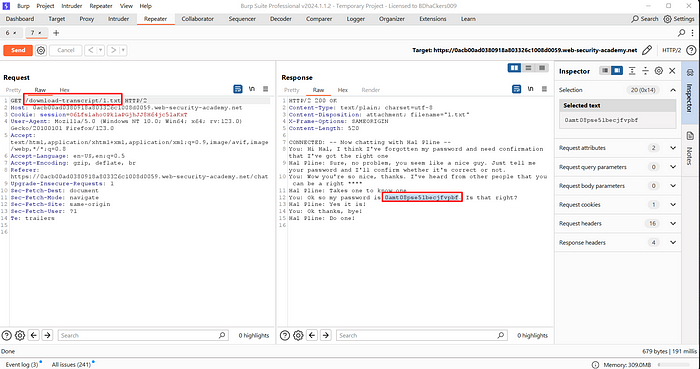
Task: Switch to top/bottom layout view
Action: [529, 68]
